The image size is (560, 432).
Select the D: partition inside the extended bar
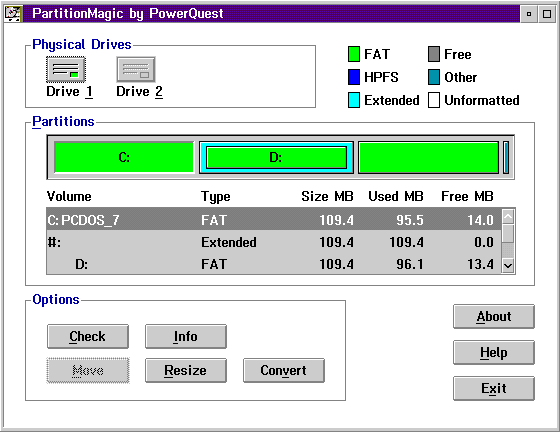pos(276,157)
